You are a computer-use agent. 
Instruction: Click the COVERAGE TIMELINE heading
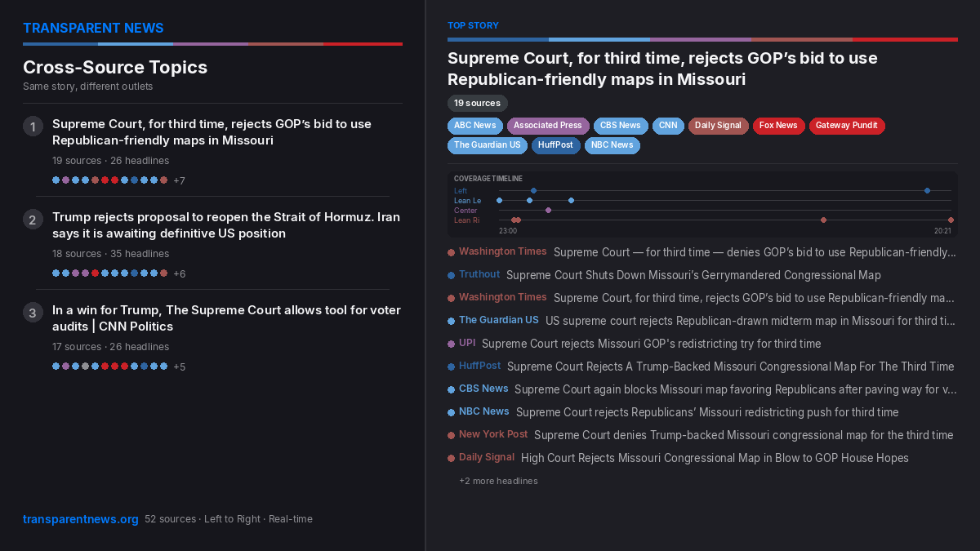coord(488,179)
